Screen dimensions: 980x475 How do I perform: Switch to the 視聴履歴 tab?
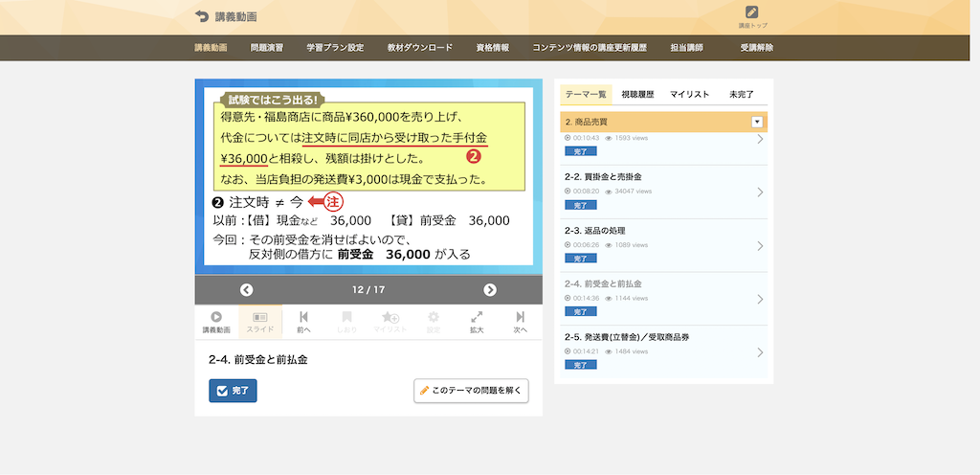pyautogui.click(x=637, y=94)
